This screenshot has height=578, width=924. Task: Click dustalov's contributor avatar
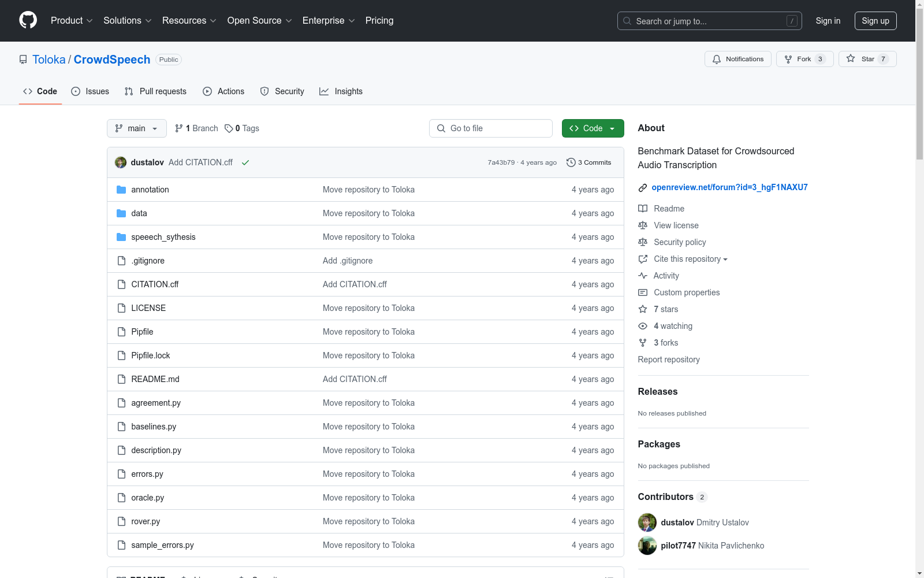coord(647,523)
